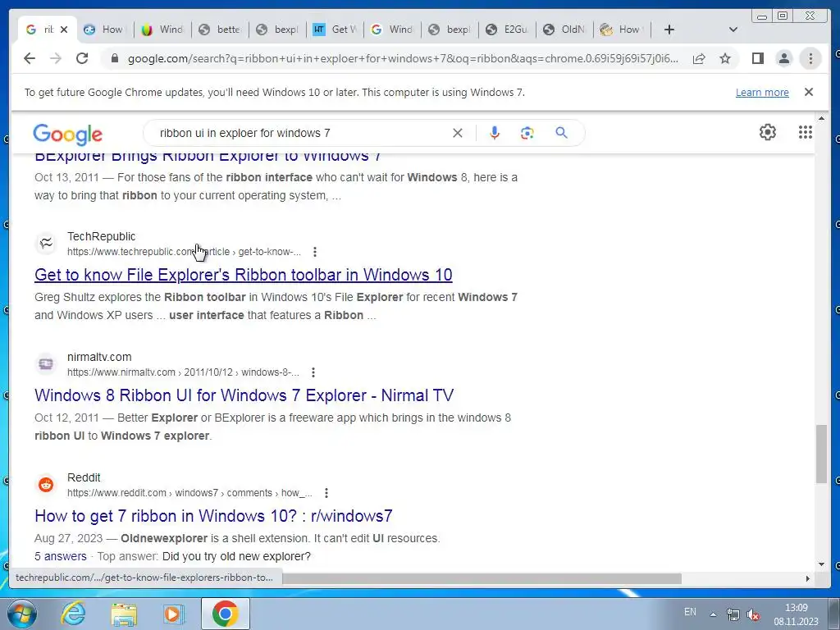The height and width of the screenshot is (630, 840).
Task: Click the TechRepublic site name
Action: (x=101, y=236)
